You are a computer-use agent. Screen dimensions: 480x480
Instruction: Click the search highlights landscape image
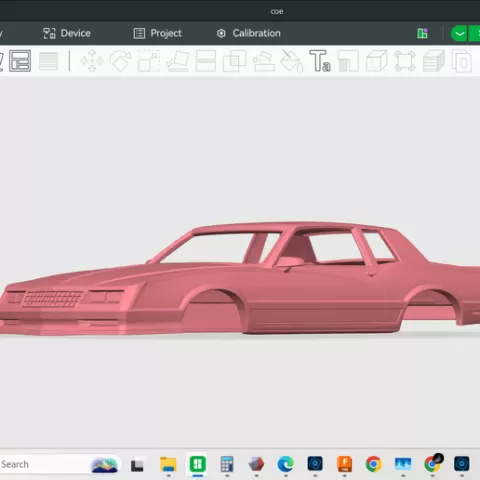(105, 465)
